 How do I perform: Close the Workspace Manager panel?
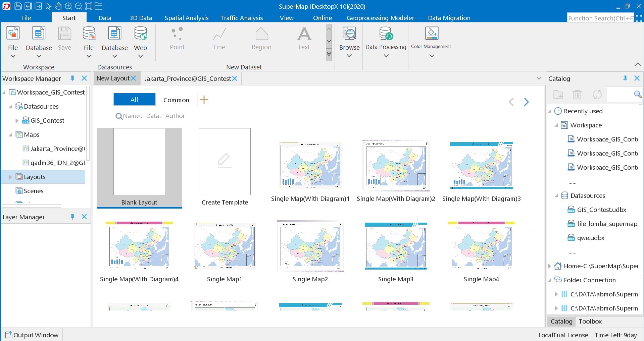[84, 78]
